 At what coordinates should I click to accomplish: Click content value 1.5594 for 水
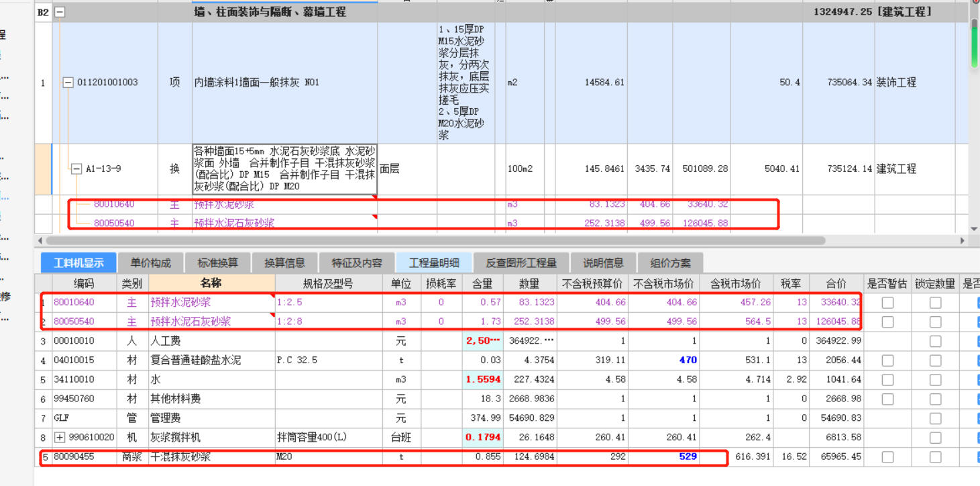point(482,379)
